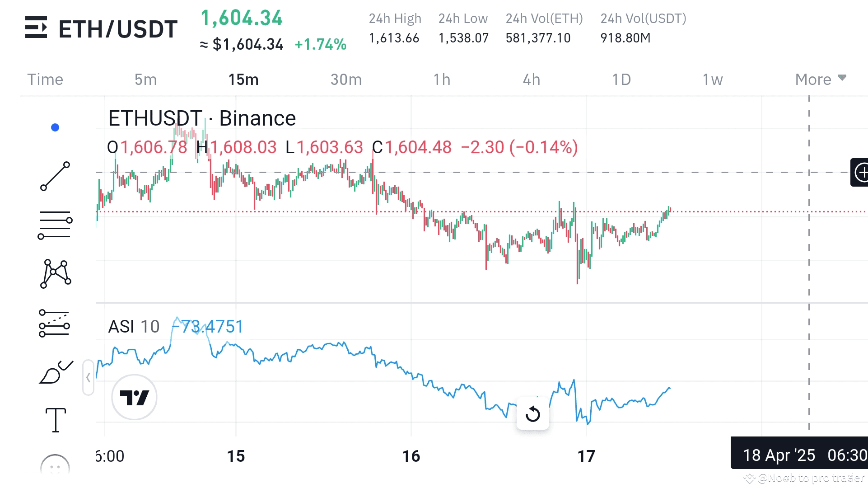
Task: Select the XABCD pattern tool icon
Action: coord(55,273)
